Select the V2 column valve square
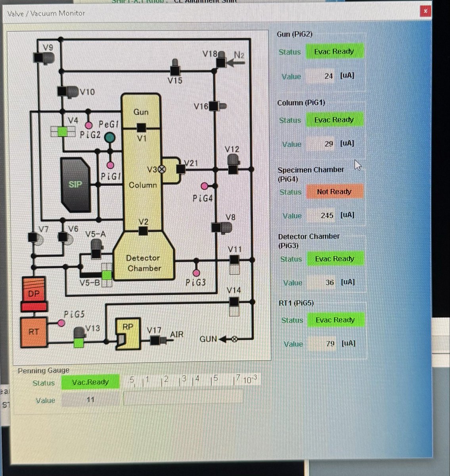 (x=143, y=231)
